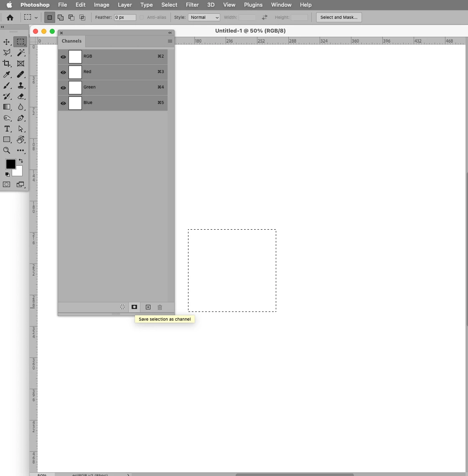Select the Zoom tool
This screenshot has height=476, width=468.
tap(7, 150)
